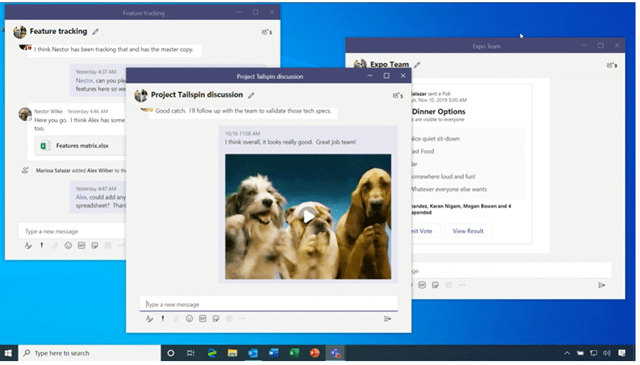This screenshot has width=640, height=365.
Task: Launch Outlook from taskbar
Action: pos(253,353)
